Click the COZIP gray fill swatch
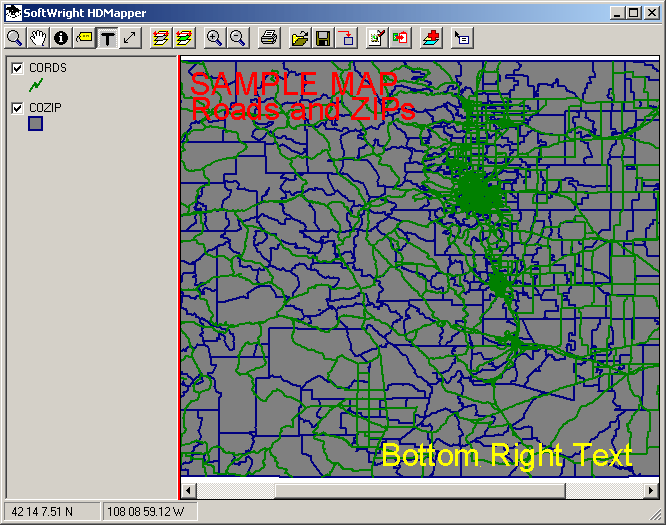The height and width of the screenshot is (525, 666). click(x=36, y=124)
